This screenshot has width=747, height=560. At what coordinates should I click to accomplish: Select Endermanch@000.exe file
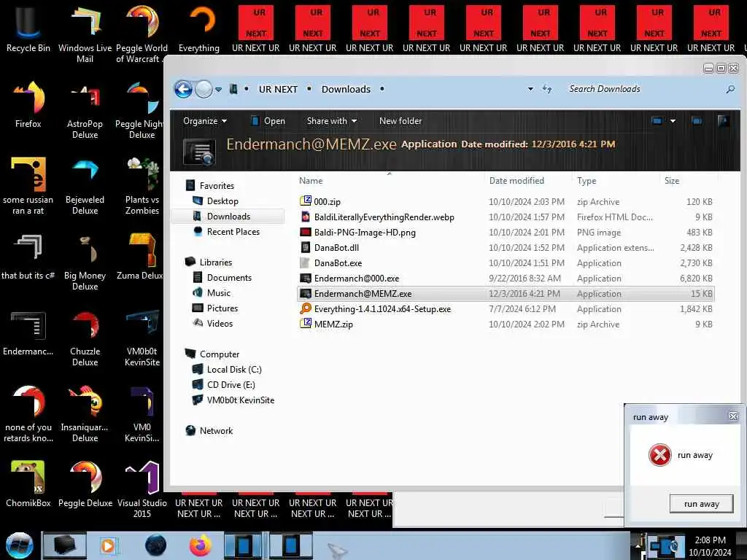(506, 278)
